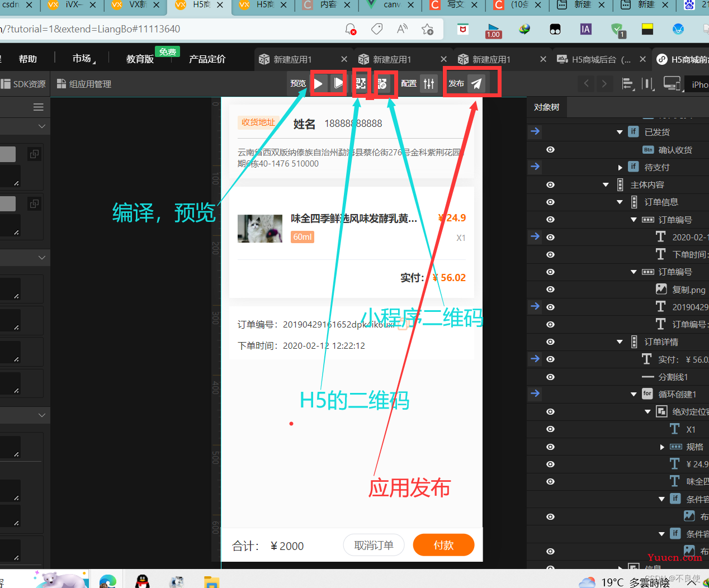Open the iPhone device selector dropdown
Viewport: 709px width, 588px height.
[697, 84]
